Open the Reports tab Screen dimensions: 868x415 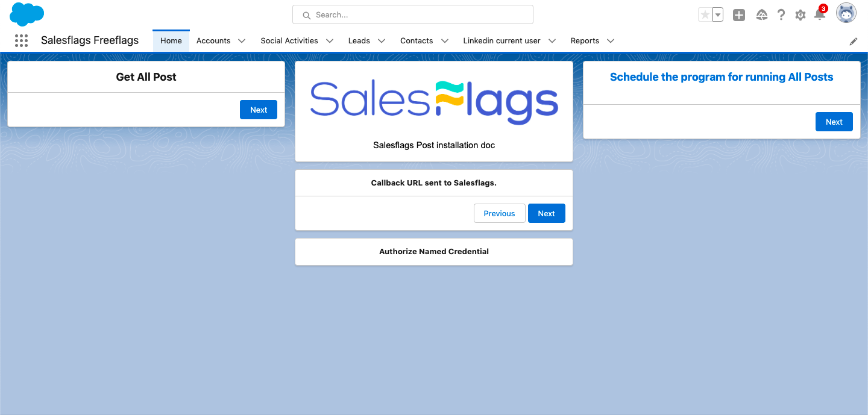pyautogui.click(x=585, y=41)
